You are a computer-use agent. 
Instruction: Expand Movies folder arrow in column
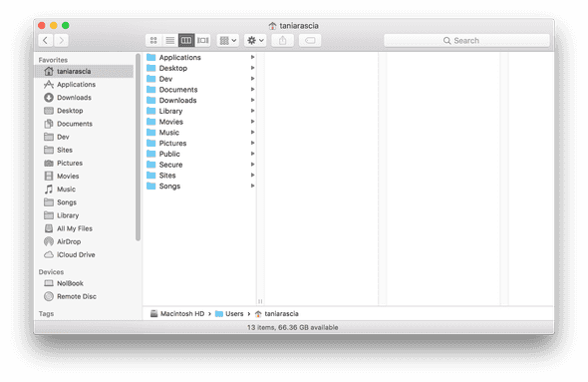click(252, 122)
